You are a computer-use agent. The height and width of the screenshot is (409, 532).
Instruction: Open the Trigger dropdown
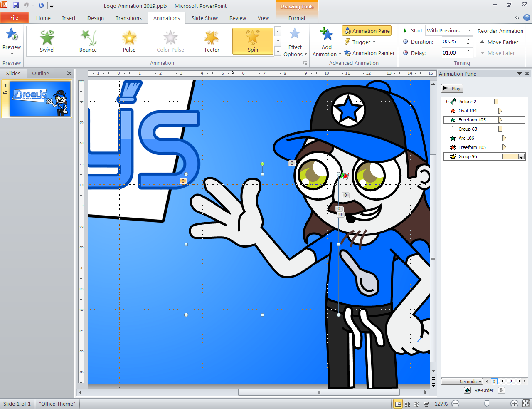click(360, 42)
